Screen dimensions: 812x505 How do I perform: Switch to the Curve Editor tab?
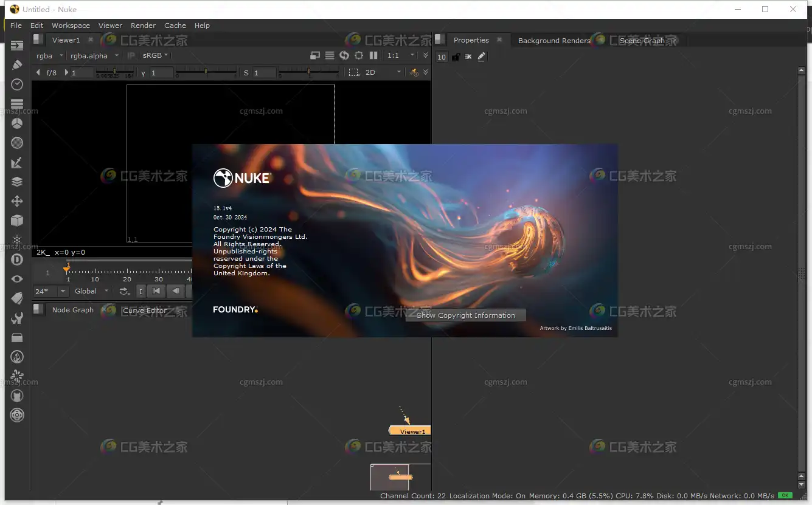[x=144, y=310]
